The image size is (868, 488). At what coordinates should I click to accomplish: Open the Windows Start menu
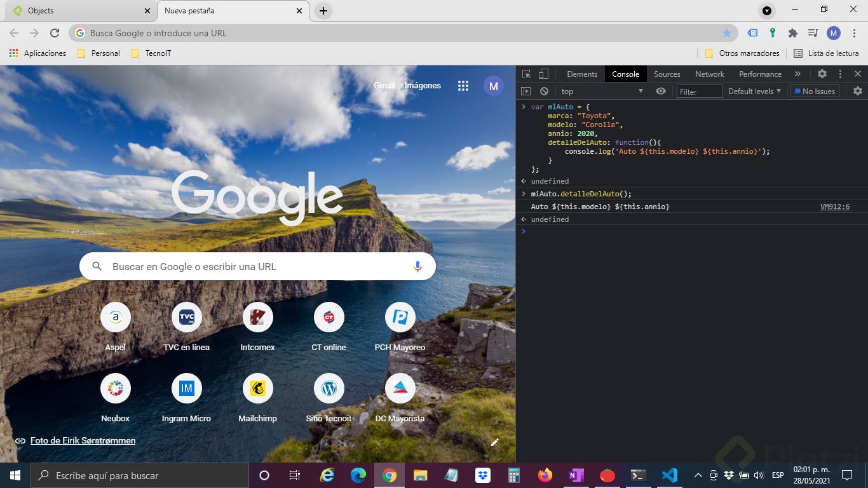coord(15,475)
